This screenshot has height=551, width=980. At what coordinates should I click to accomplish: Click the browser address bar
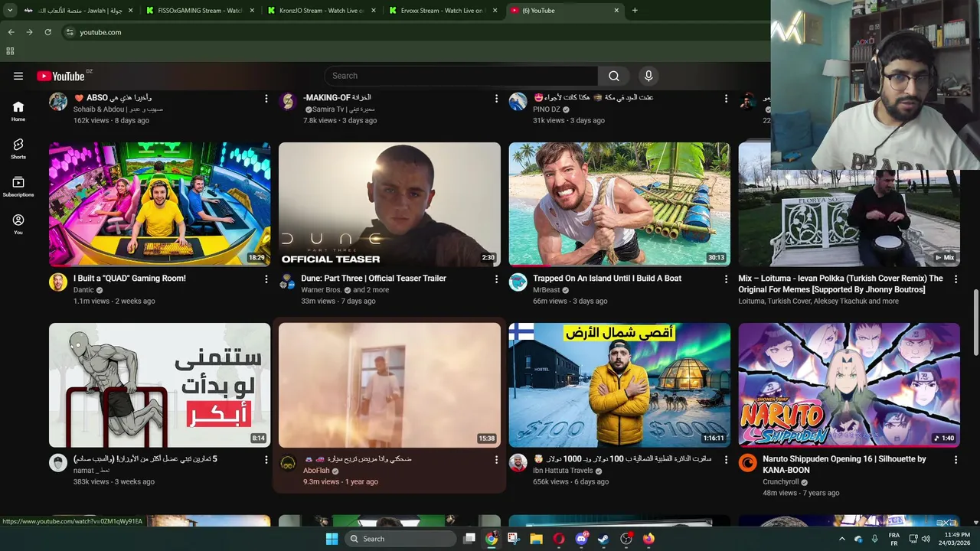pyautogui.click(x=413, y=32)
